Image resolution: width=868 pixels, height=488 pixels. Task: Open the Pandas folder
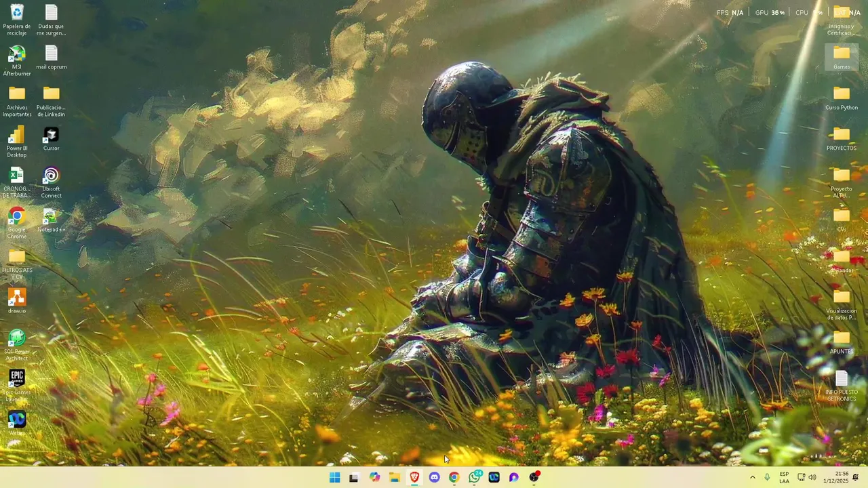click(x=842, y=261)
